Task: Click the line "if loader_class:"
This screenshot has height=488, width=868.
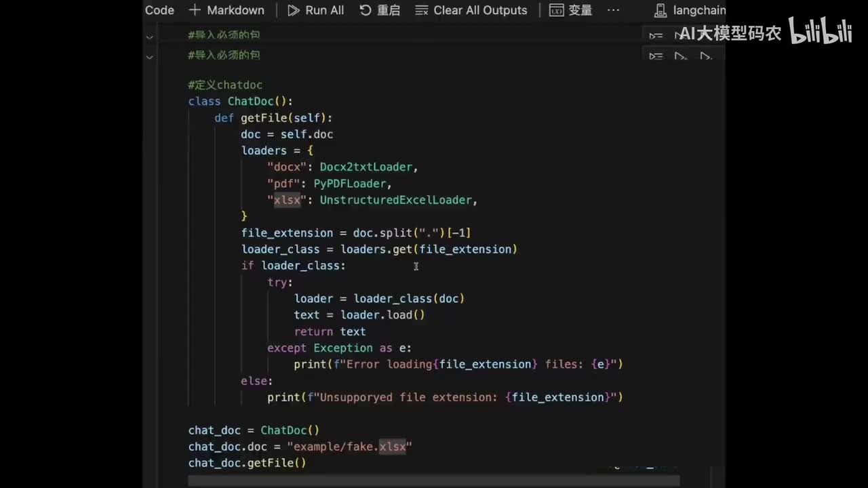Action: tap(294, 266)
